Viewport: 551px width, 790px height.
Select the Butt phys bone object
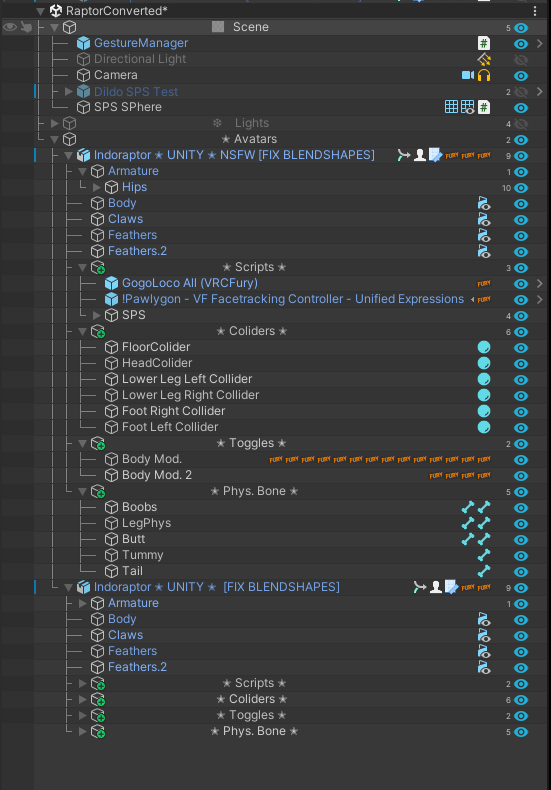point(133,539)
